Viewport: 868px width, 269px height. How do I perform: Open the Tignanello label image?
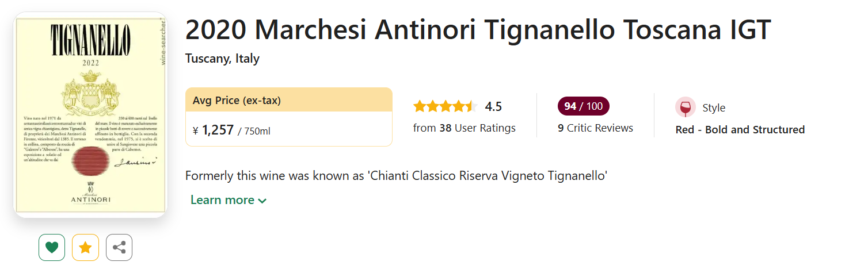[x=90, y=115]
